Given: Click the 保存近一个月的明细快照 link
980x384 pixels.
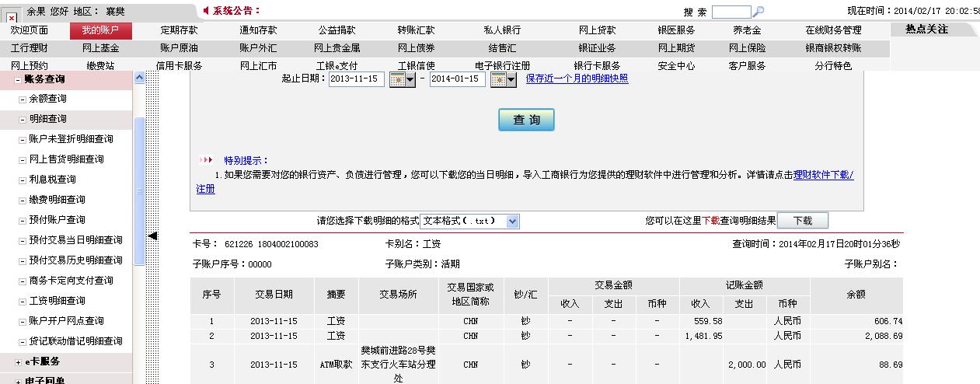Looking at the screenshot, I should (x=577, y=79).
